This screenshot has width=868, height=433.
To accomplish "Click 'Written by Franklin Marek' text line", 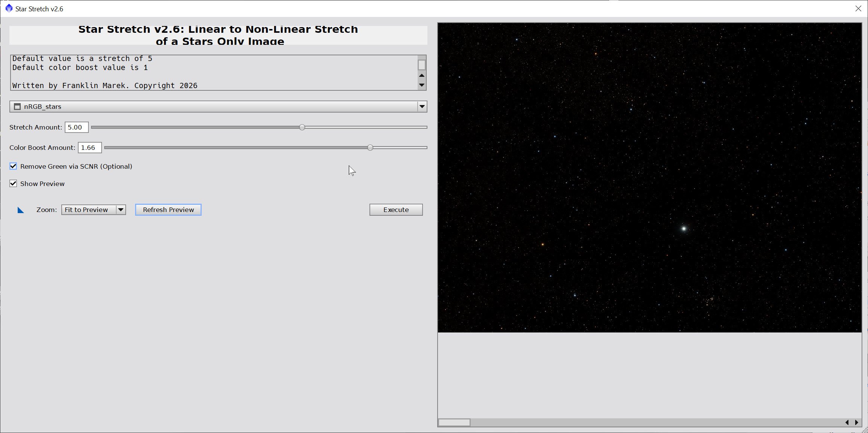I will pyautogui.click(x=105, y=85).
